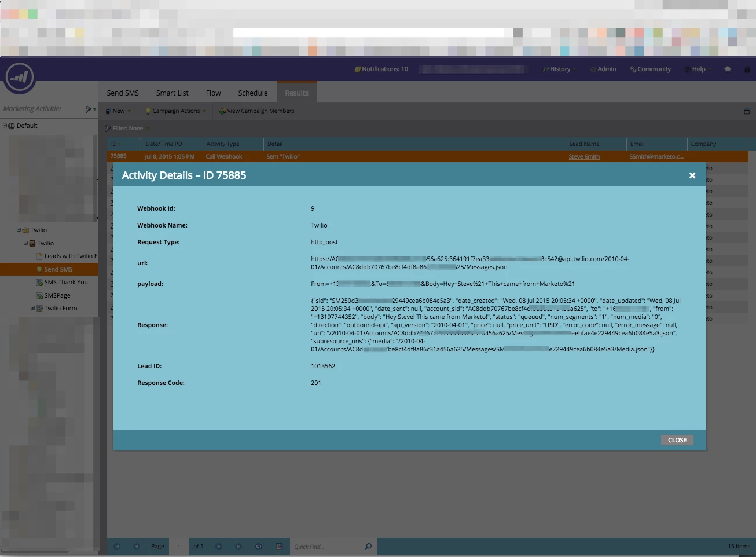The height and width of the screenshot is (557, 756).
Task: Open the Filter: None dropdown
Action: click(x=127, y=129)
